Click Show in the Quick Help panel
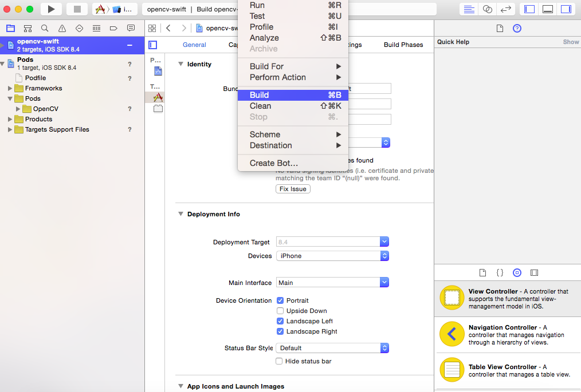This screenshot has height=392, width=581. click(x=571, y=41)
